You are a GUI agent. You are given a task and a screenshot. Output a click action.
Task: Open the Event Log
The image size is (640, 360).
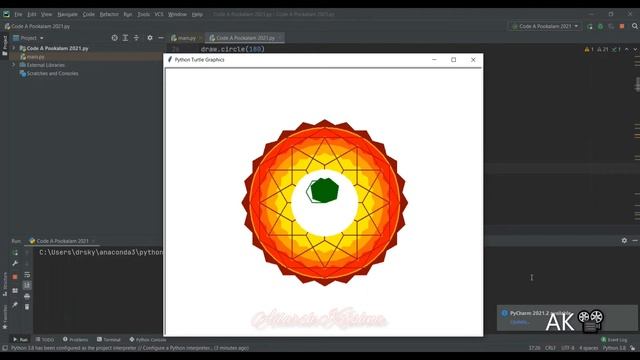coord(614,340)
